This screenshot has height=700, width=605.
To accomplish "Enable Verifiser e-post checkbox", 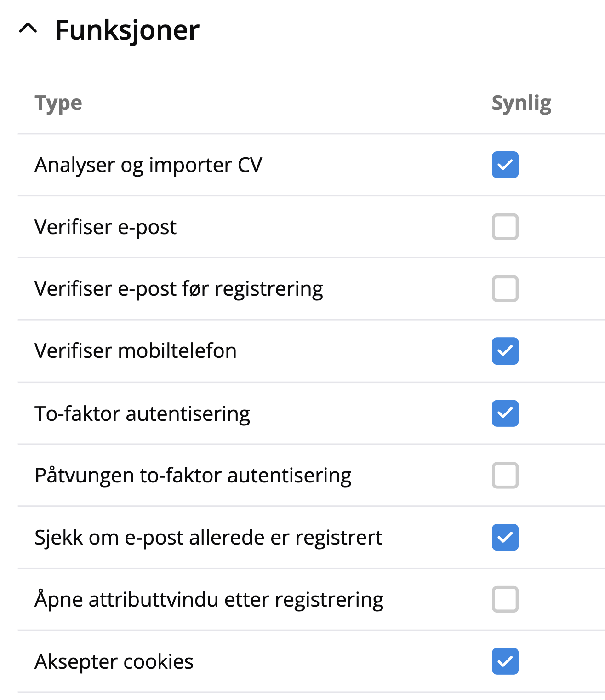I will coord(505,227).
